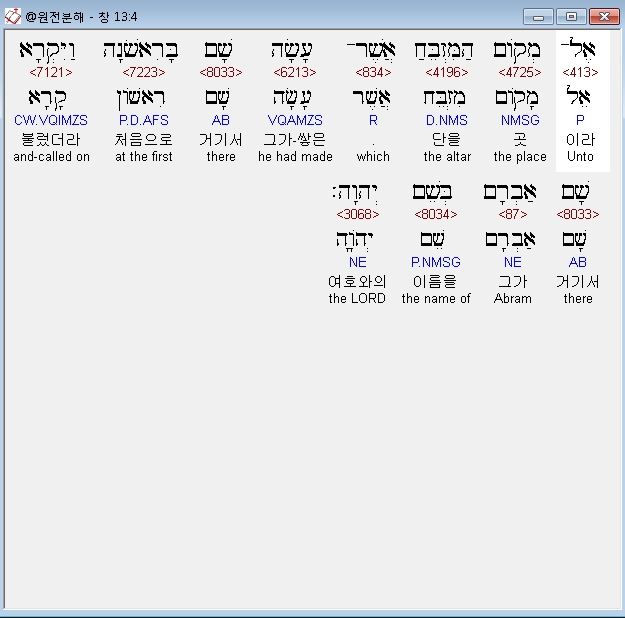Viewport: 625px width, 618px height.
Task: Close the 원전분해 window
Action: (x=604, y=17)
